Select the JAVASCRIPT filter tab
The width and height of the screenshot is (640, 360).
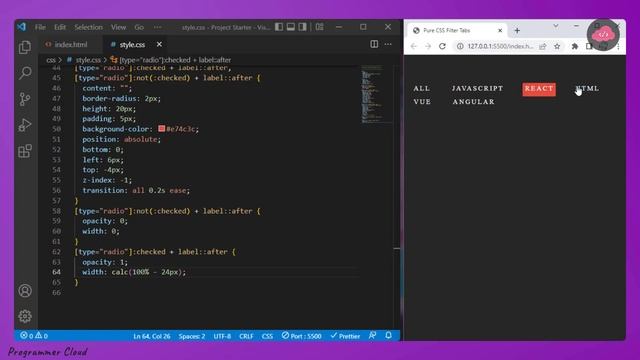pyautogui.click(x=477, y=89)
